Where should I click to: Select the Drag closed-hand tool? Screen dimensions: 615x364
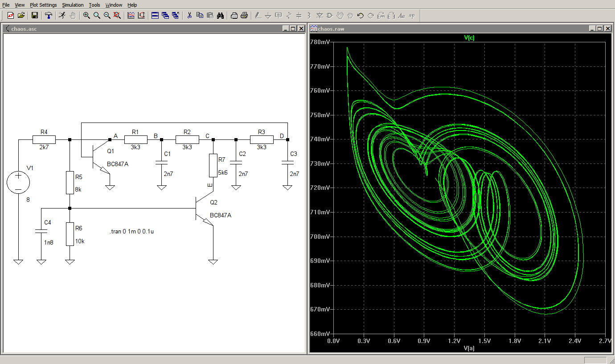350,15
